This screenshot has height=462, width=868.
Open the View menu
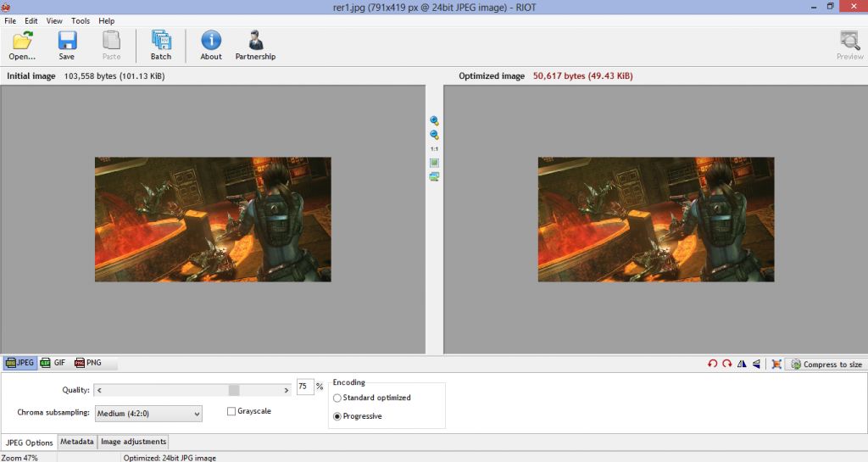pos(54,21)
